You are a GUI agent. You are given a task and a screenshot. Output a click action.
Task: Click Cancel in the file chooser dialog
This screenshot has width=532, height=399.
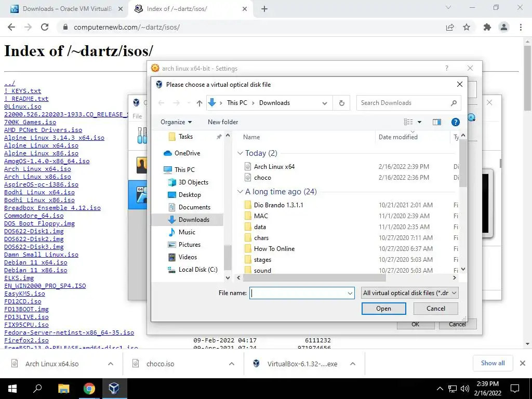[x=436, y=309]
